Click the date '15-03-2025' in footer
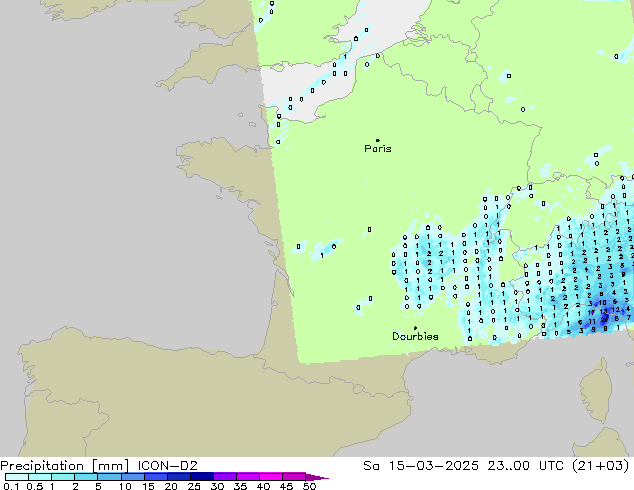 (433, 466)
